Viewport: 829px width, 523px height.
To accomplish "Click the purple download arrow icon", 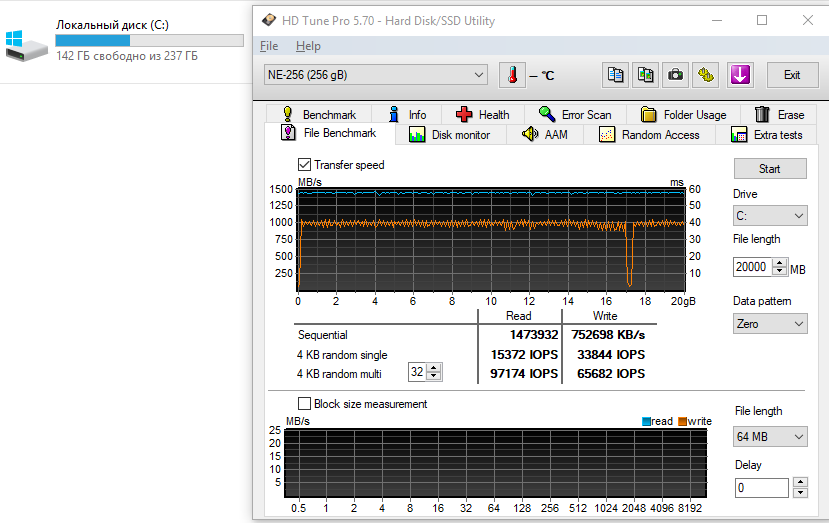I will coord(740,75).
